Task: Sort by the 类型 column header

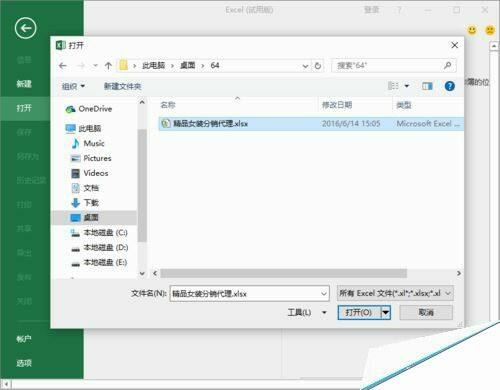Action: click(x=404, y=105)
